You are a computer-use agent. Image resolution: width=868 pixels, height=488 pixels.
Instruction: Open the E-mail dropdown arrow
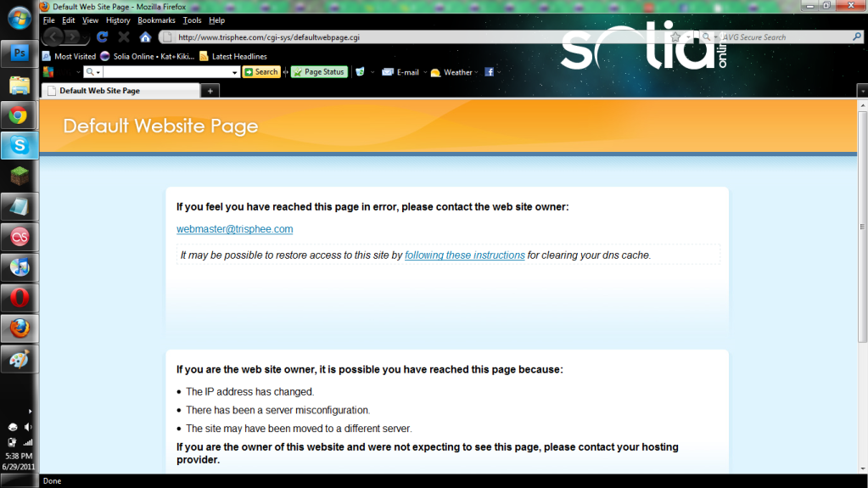pos(425,72)
